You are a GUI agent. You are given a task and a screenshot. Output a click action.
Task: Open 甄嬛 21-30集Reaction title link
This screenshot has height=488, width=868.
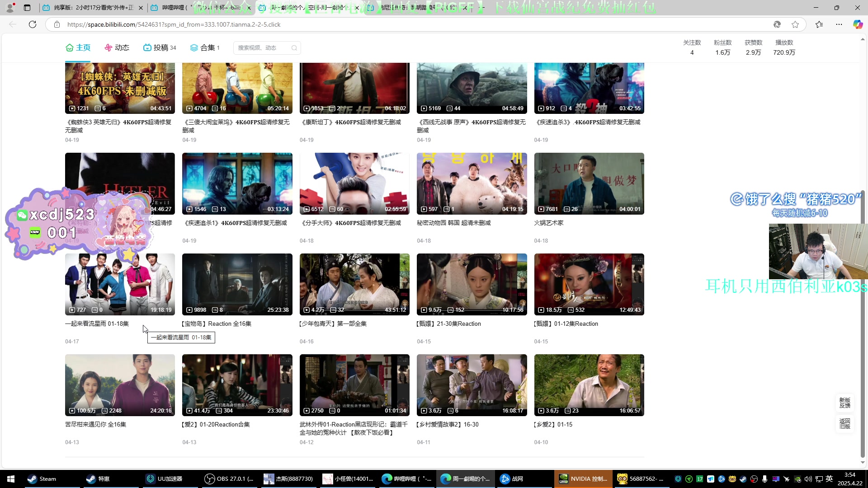(x=449, y=324)
